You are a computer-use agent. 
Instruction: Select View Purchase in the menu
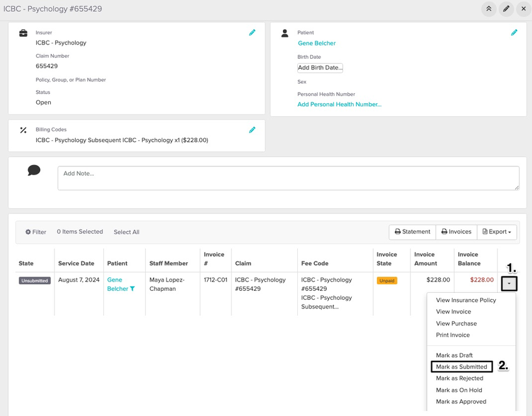click(456, 323)
